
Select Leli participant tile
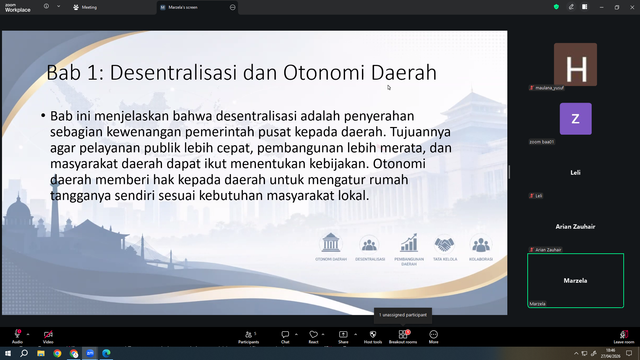[575, 173]
